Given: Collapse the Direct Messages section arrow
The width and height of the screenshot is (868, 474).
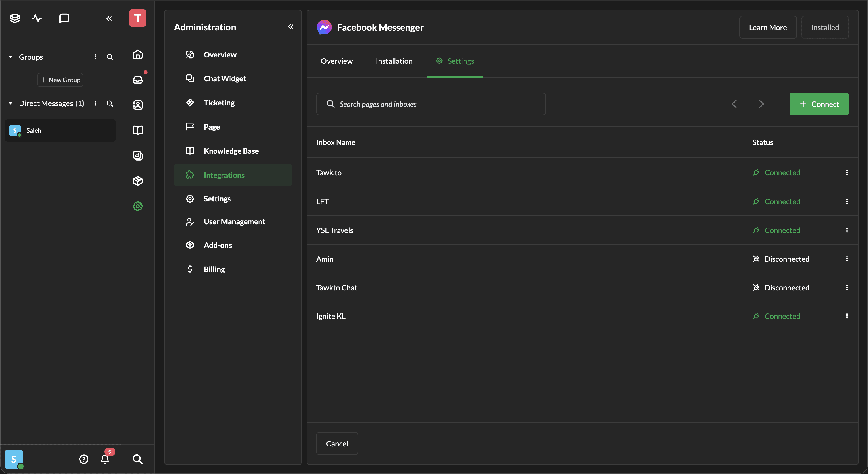Looking at the screenshot, I should (11, 103).
